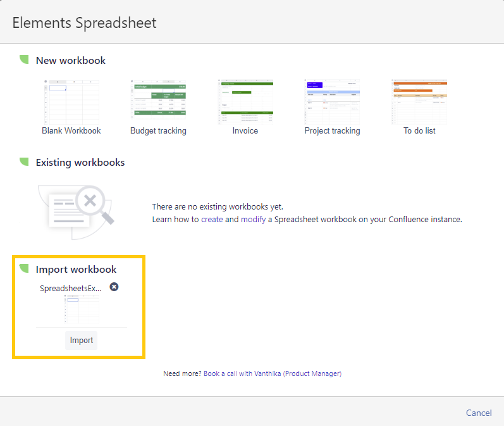Select the Blank Workbook template thumbnail

point(71,101)
